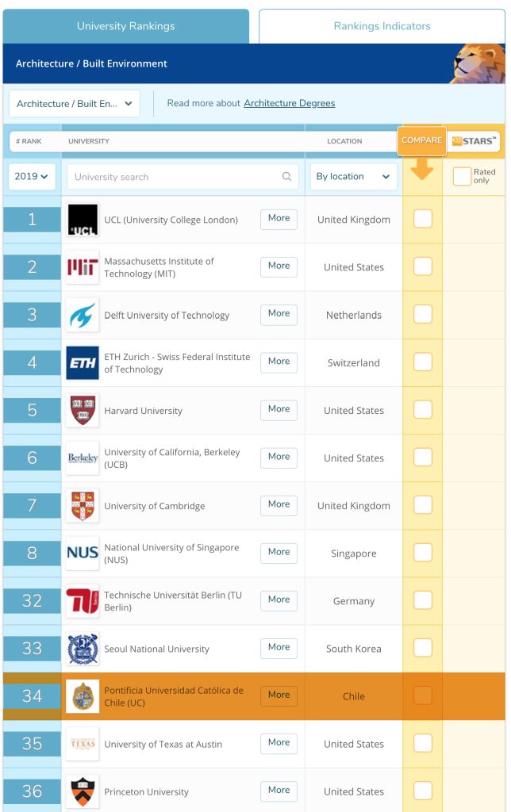Screen dimensions: 511x812
Task: Focus the University search field
Action: [176, 177]
